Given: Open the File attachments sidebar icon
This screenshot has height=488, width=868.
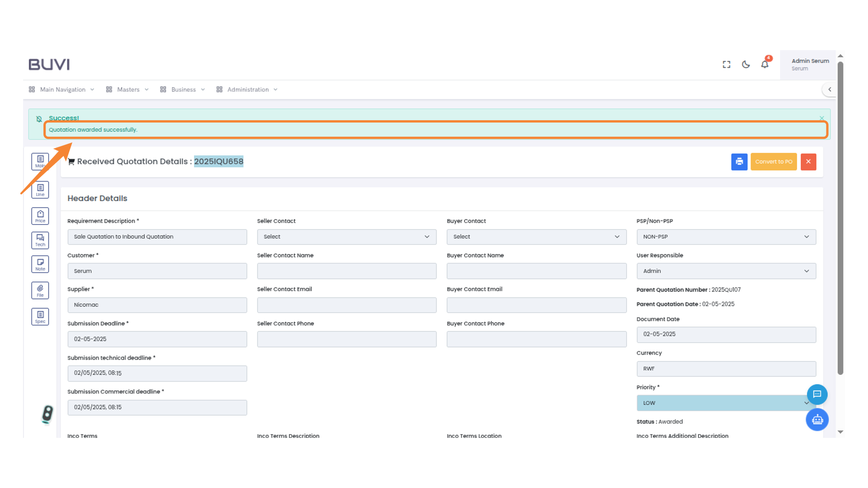Looking at the screenshot, I should (x=40, y=291).
